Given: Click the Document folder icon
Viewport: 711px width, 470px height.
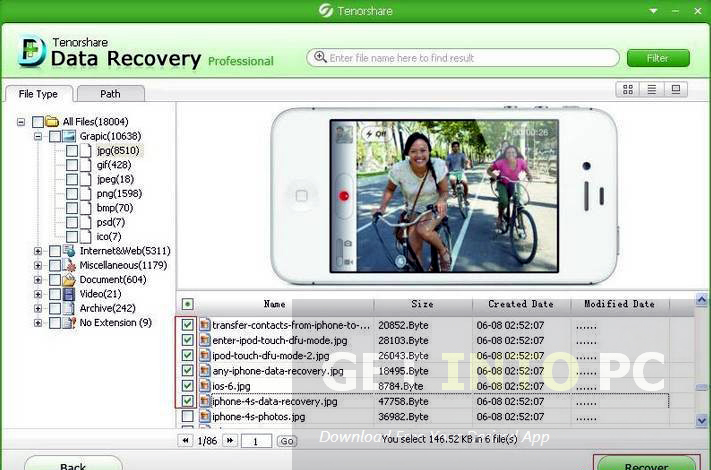Looking at the screenshot, I should click(69, 280).
